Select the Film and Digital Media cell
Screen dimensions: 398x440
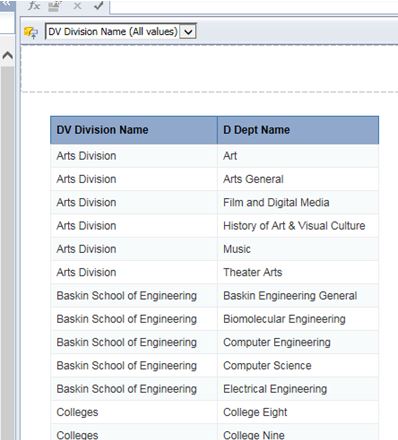[x=298, y=203]
